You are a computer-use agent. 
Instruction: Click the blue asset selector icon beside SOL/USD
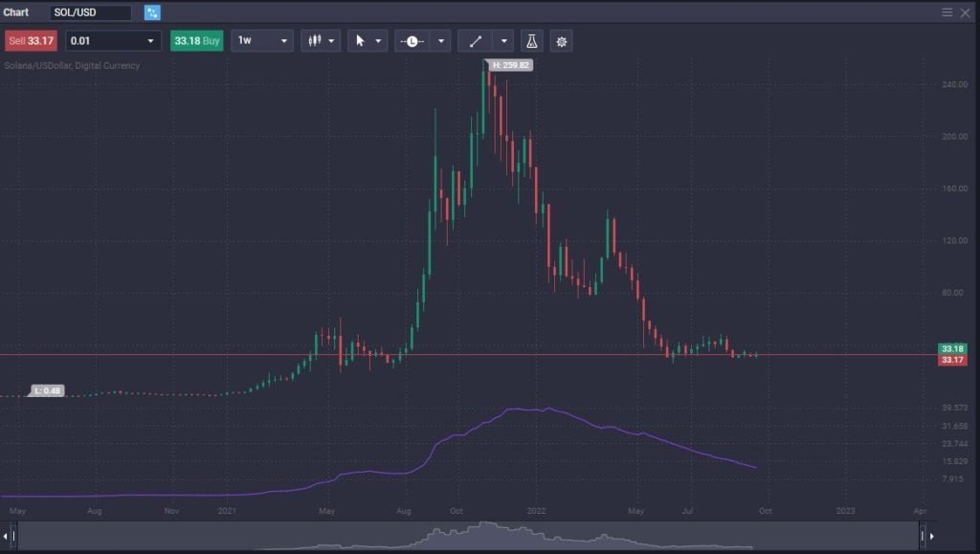pos(151,12)
